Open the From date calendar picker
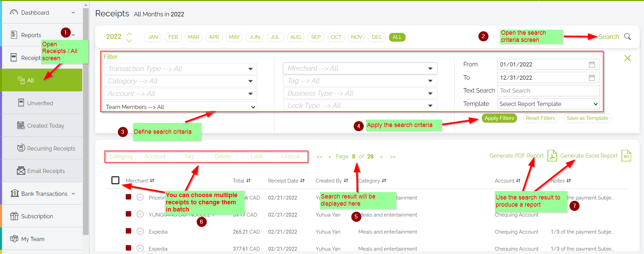 click(x=592, y=65)
